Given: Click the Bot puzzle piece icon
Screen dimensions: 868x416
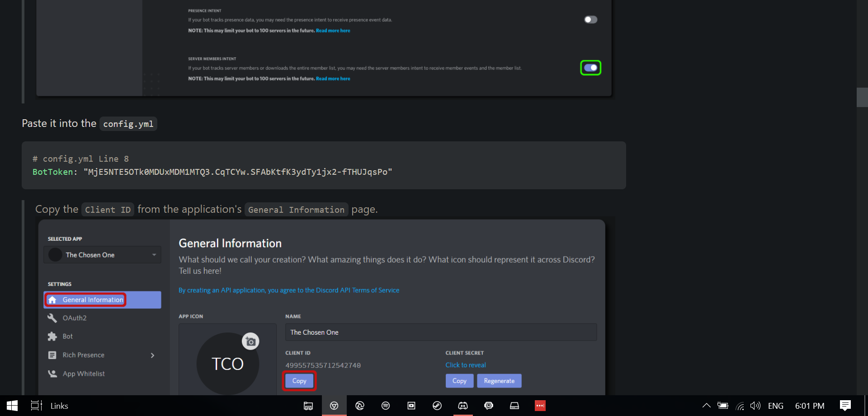Looking at the screenshot, I should (52, 337).
